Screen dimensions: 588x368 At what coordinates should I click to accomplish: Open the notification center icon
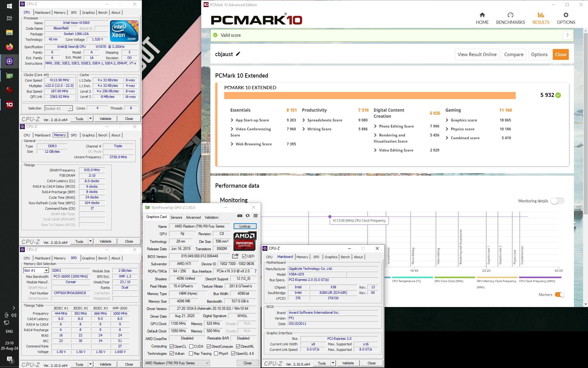click(9, 359)
